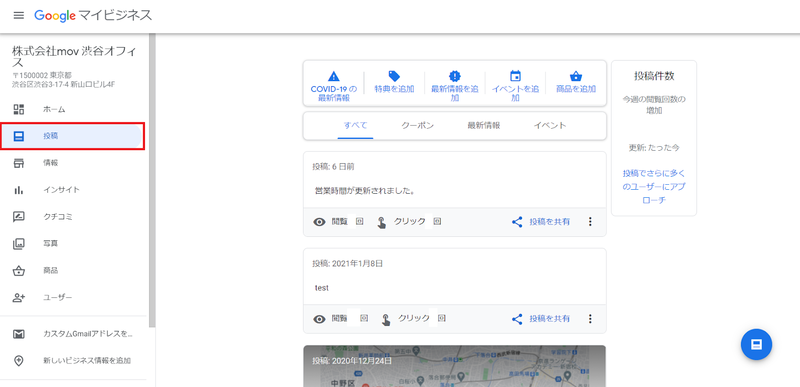Click views eye icon on 営業時間 post
800x387 pixels.
tap(319, 222)
